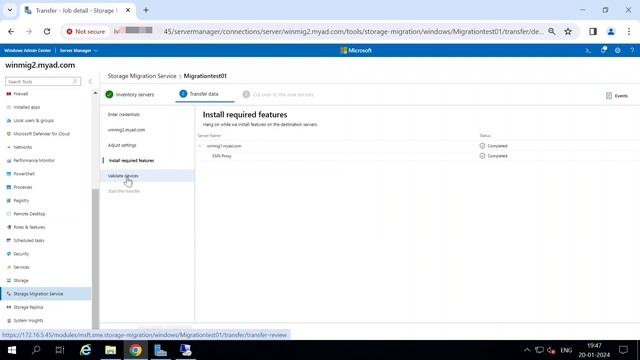This screenshot has height=360, width=640.
Task: Open Installed apps tool
Action: pyautogui.click(x=27, y=107)
